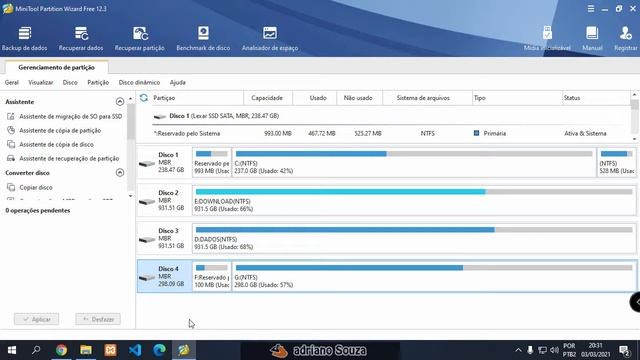Select D:DADOS(NTFS) partition

coord(414,238)
